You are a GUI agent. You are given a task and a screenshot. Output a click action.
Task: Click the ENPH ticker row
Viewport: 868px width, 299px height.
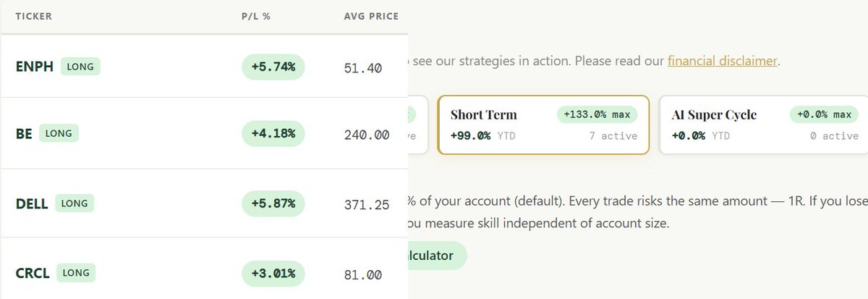[204, 67]
